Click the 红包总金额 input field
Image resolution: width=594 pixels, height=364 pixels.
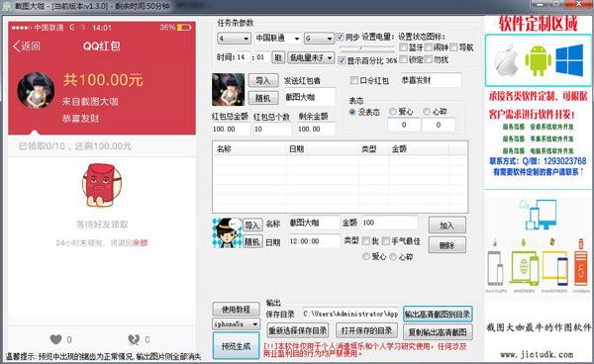231,129
